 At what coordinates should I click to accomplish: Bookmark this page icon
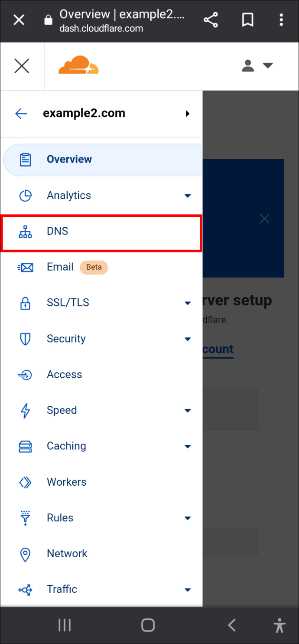point(247,20)
